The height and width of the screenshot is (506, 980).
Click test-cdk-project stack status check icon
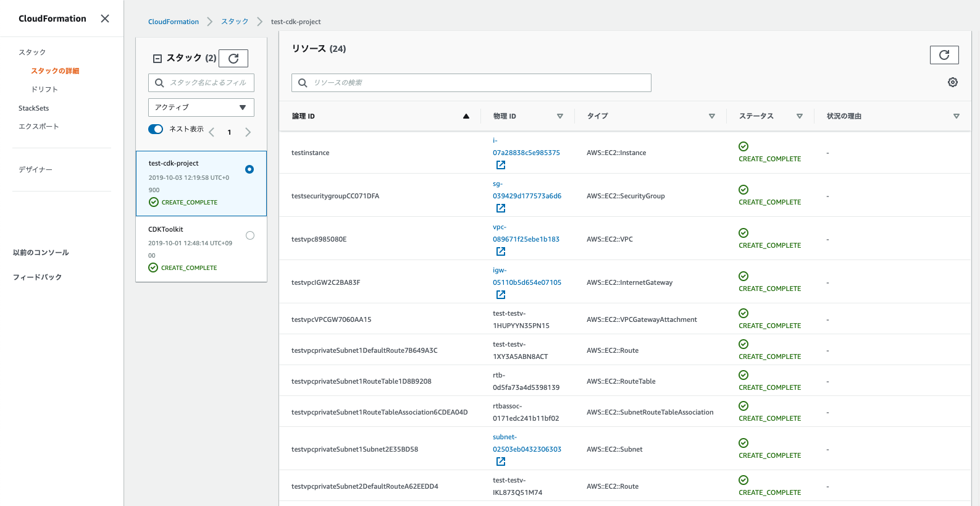(x=154, y=202)
